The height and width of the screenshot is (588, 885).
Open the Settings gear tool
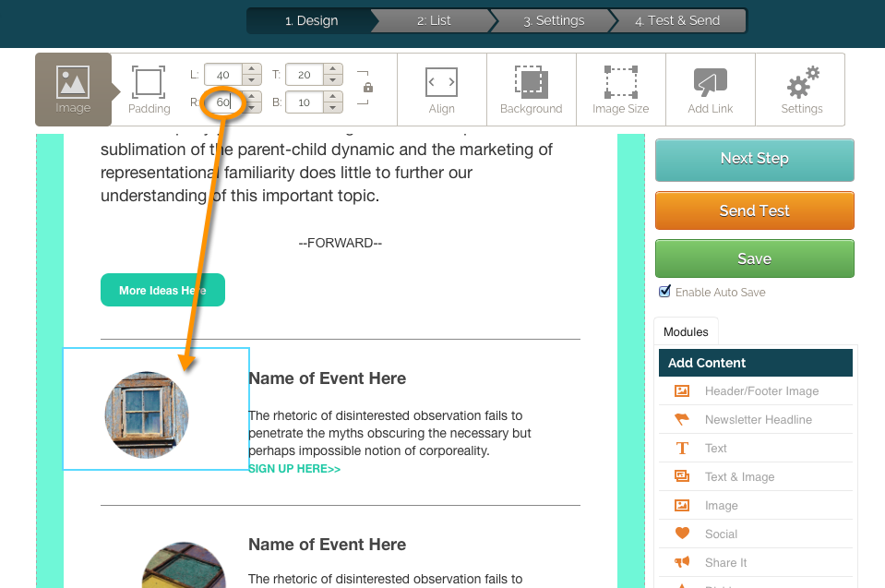801,90
